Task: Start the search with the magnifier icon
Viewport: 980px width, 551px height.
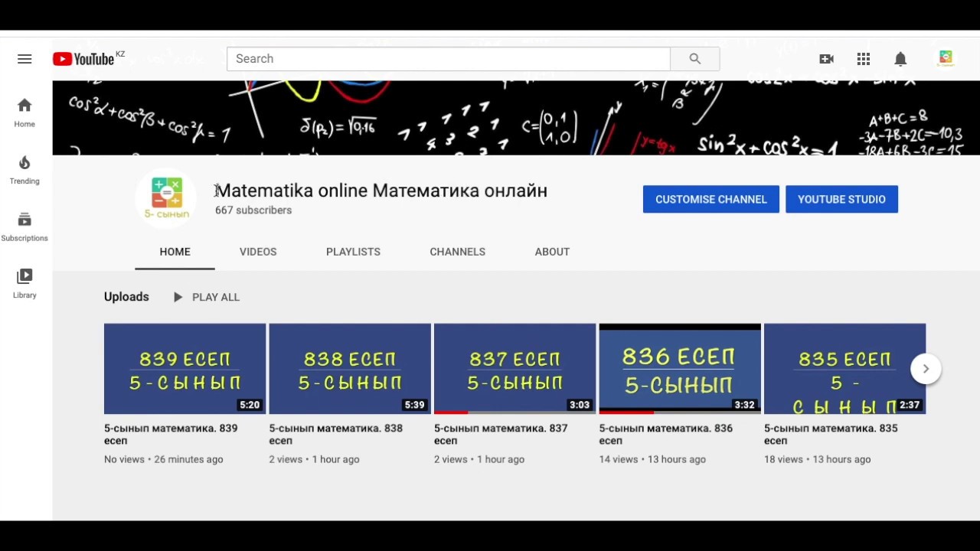Action: point(694,58)
